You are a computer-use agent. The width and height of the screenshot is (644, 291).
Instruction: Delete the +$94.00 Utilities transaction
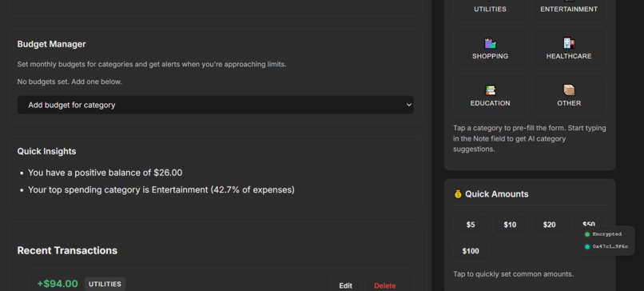(x=385, y=285)
